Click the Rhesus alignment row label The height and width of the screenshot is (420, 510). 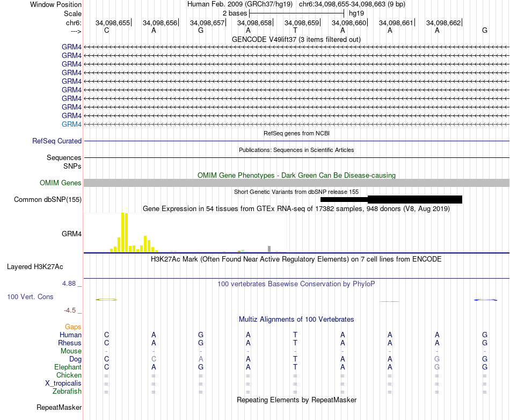coord(70,343)
